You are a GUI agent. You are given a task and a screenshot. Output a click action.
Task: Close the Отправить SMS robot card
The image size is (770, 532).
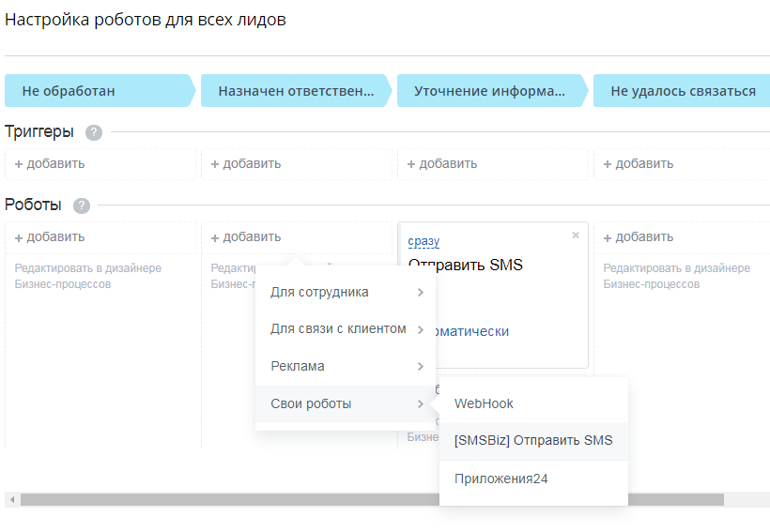(x=576, y=236)
